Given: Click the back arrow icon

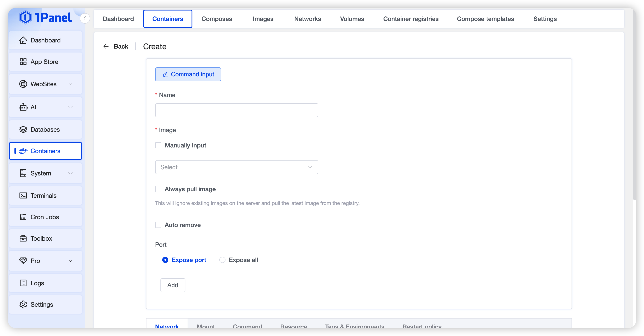Looking at the screenshot, I should (x=106, y=46).
